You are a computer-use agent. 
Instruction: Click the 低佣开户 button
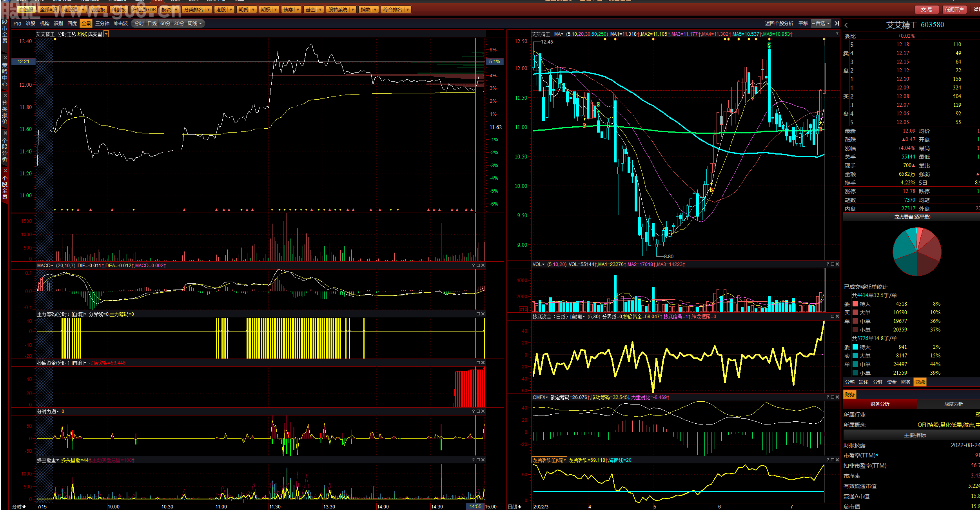[954, 9]
